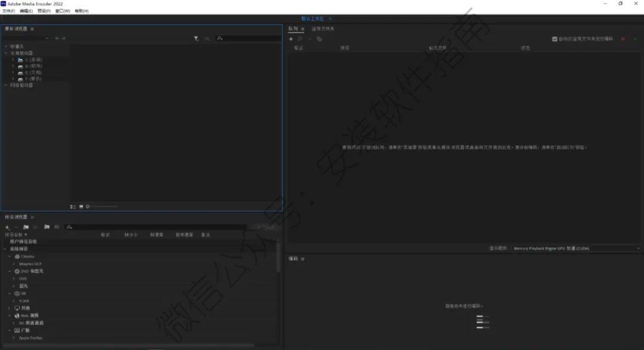This screenshot has width=644, height=350.
Task: Click the red stop queue button
Action: click(623, 39)
